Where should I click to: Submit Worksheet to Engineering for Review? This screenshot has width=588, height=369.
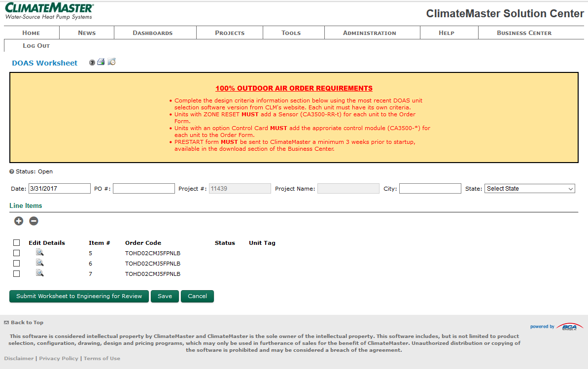point(79,296)
